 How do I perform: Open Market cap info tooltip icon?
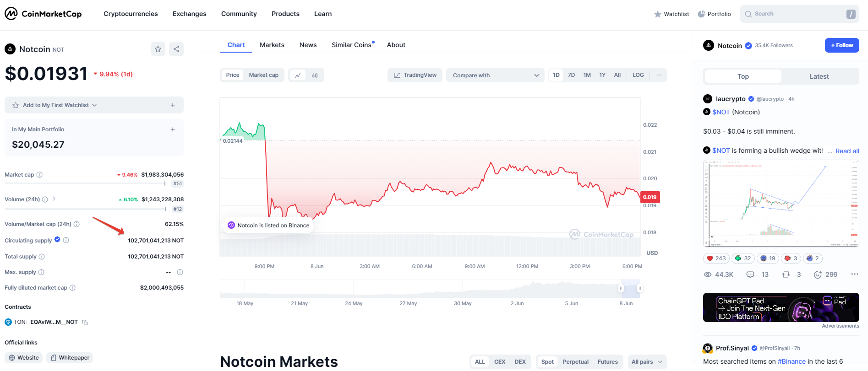39,175
